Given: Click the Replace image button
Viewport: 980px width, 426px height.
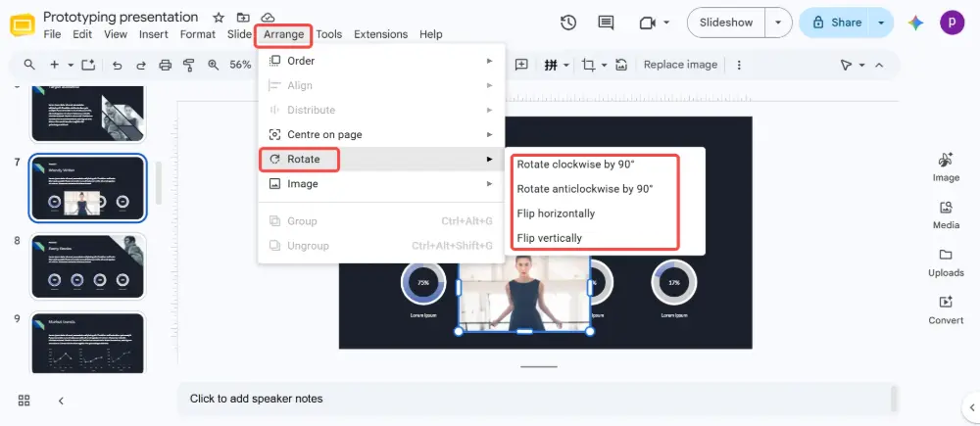Looking at the screenshot, I should (x=681, y=65).
